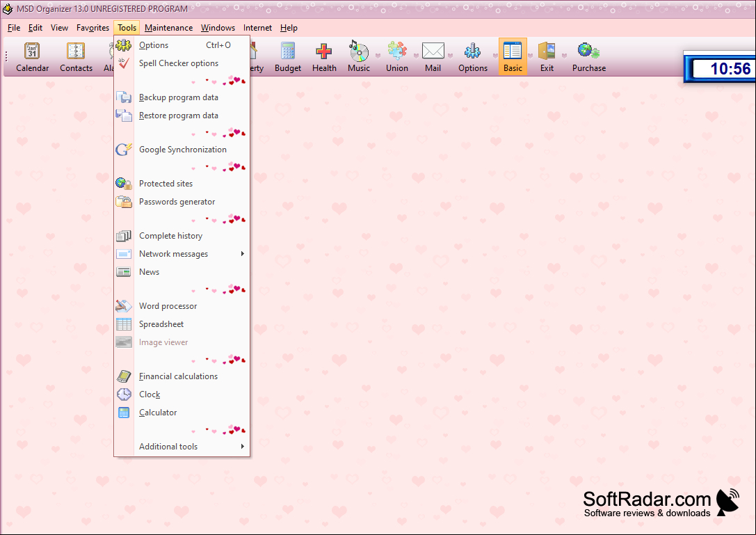Select Complete history entry text
The width and height of the screenshot is (756, 535).
[170, 236]
